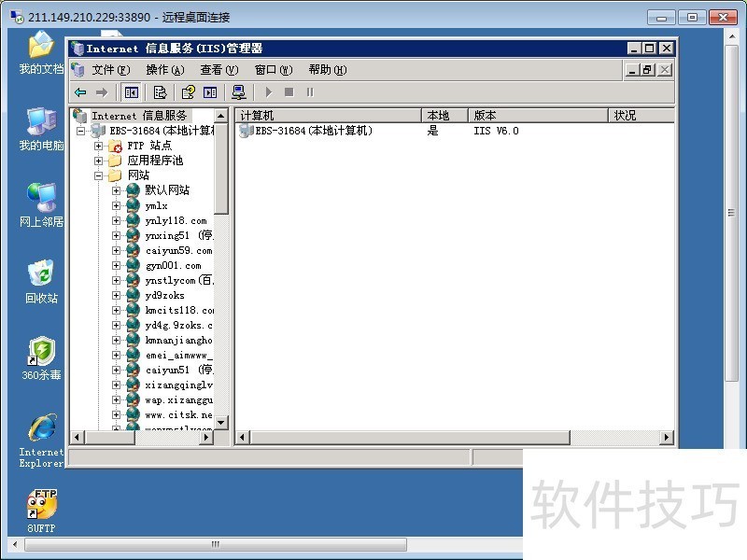This screenshot has width=747, height=560.
Task: Click 应用程序池 folder icon
Action: (x=115, y=161)
